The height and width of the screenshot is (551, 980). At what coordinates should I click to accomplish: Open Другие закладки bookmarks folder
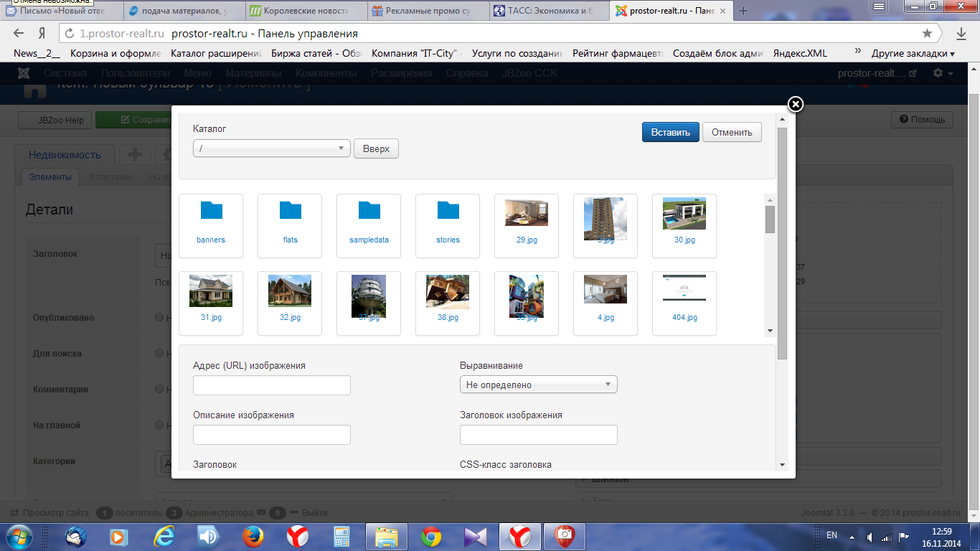pyautogui.click(x=912, y=53)
